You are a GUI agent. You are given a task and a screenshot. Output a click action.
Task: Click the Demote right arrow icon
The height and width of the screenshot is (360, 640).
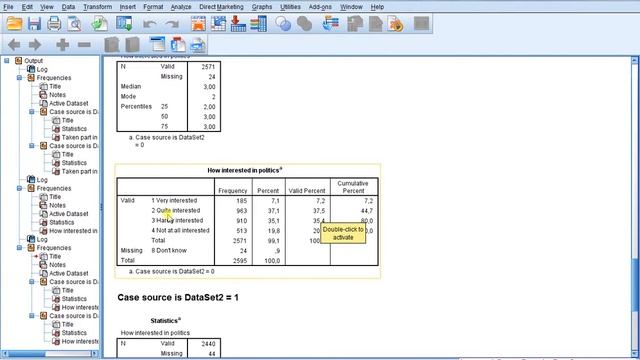tap(35, 44)
